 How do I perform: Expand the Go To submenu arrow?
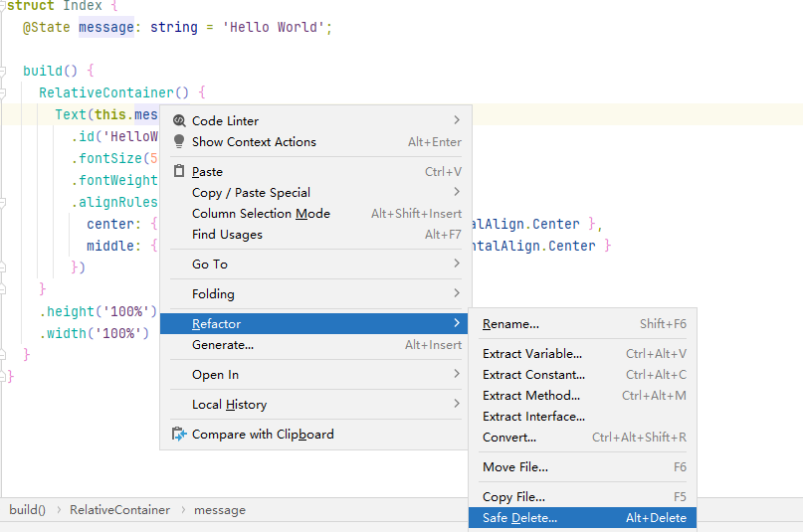(457, 265)
